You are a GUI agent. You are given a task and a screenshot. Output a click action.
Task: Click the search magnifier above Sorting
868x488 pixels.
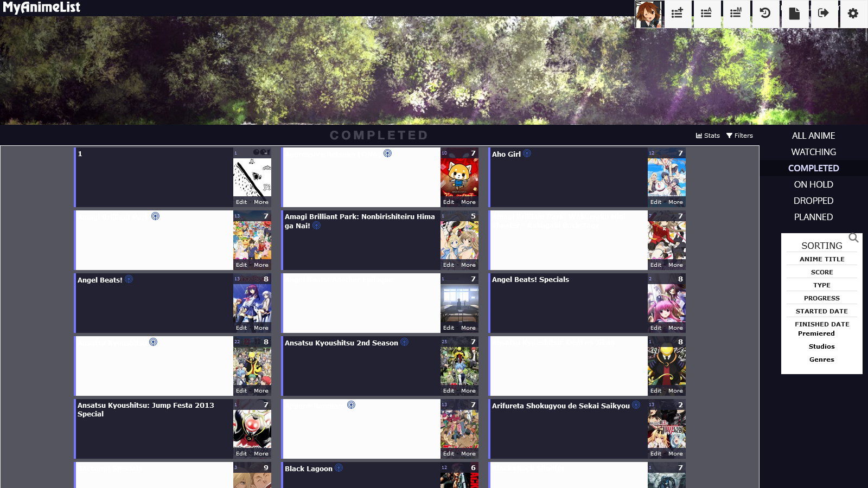tap(853, 237)
